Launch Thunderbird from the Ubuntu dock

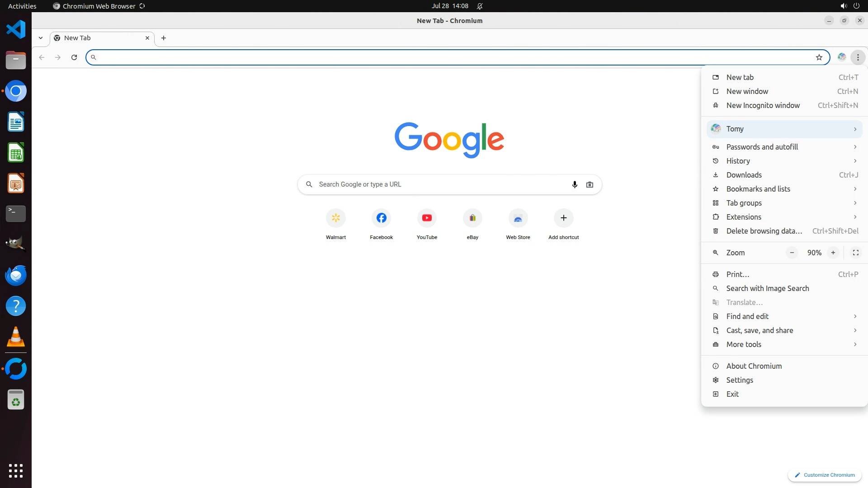pyautogui.click(x=16, y=275)
